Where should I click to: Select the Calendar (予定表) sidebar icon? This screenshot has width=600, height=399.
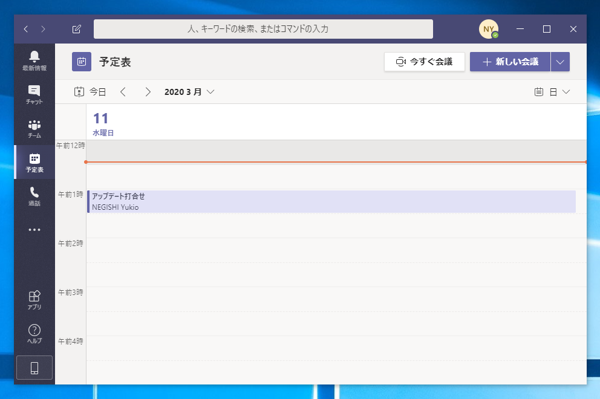[x=34, y=162]
